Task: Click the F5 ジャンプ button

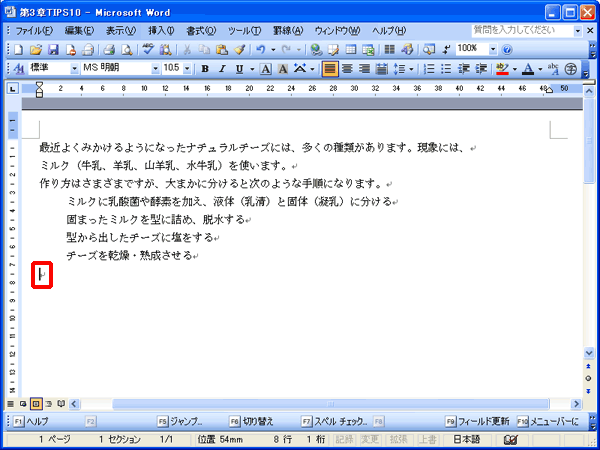Action: coord(180,422)
